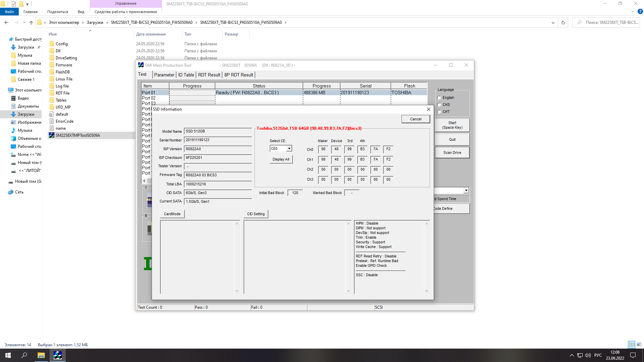Open the Dll folder icon

[x=52, y=51]
